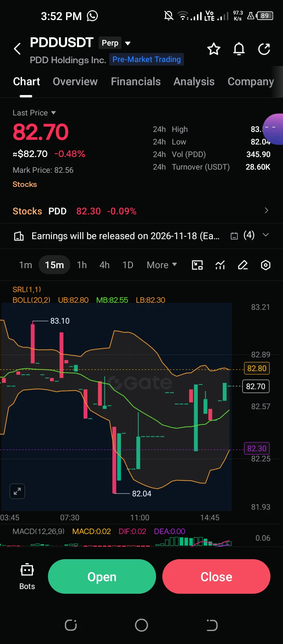Tap the earnings report building icon
The height and width of the screenshot is (644, 283).
pyautogui.click(x=19, y=236)
